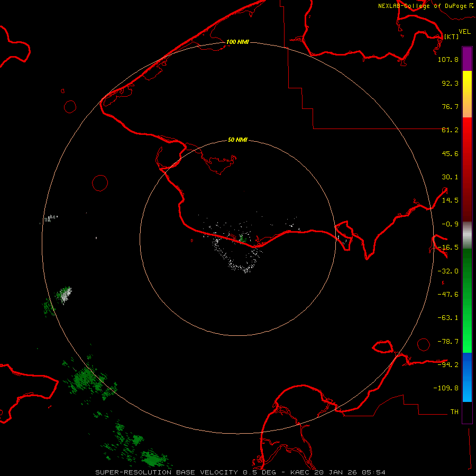The image size is (476, 476).
Task: Click the TH legend label
Action: pyautogui.click(x=454, y=412)
